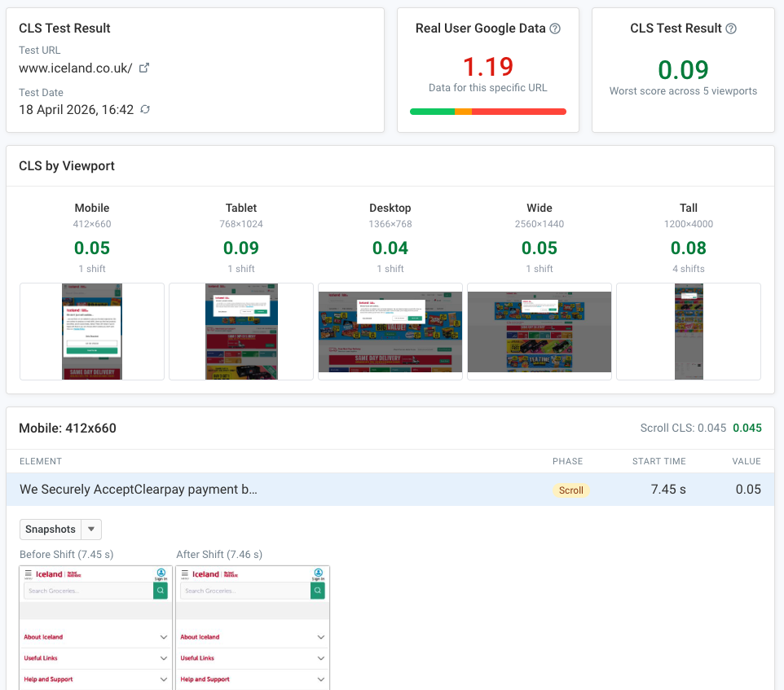Click the Scroll CLS: 0.045 label
This screenshot has width=784, height=690.
(x=683, y=428)
